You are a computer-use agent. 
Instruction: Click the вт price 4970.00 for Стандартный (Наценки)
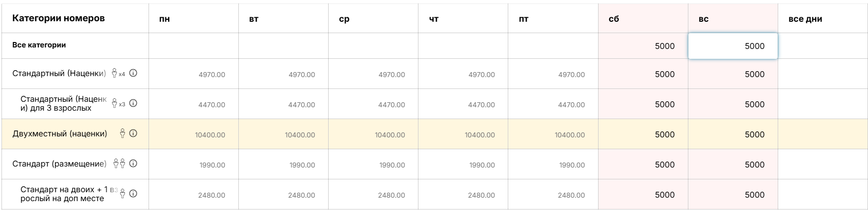tap(283, 75)
